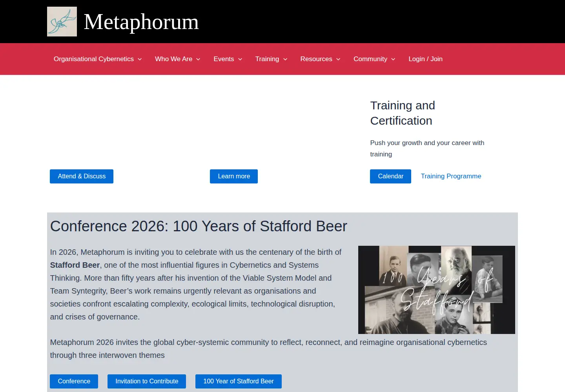Image resolution: width=565 pixels, height=392 pixels.
Task: Click the blue Conference button
Action: tap(74, 381)
